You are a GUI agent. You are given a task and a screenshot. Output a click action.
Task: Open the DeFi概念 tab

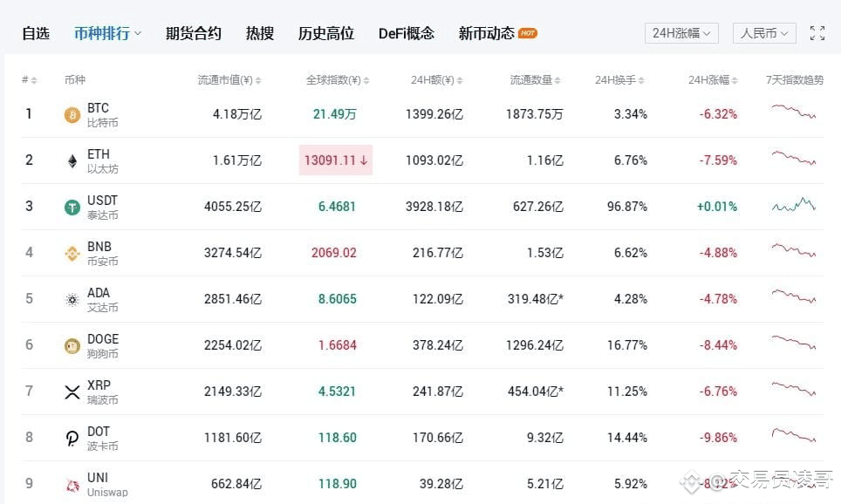[407, 34]
